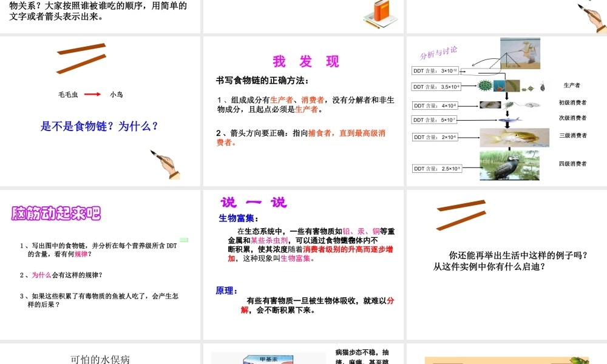Click the brown brush strokes above 毛毛虫
607x364 pixels.
point(81,58)
